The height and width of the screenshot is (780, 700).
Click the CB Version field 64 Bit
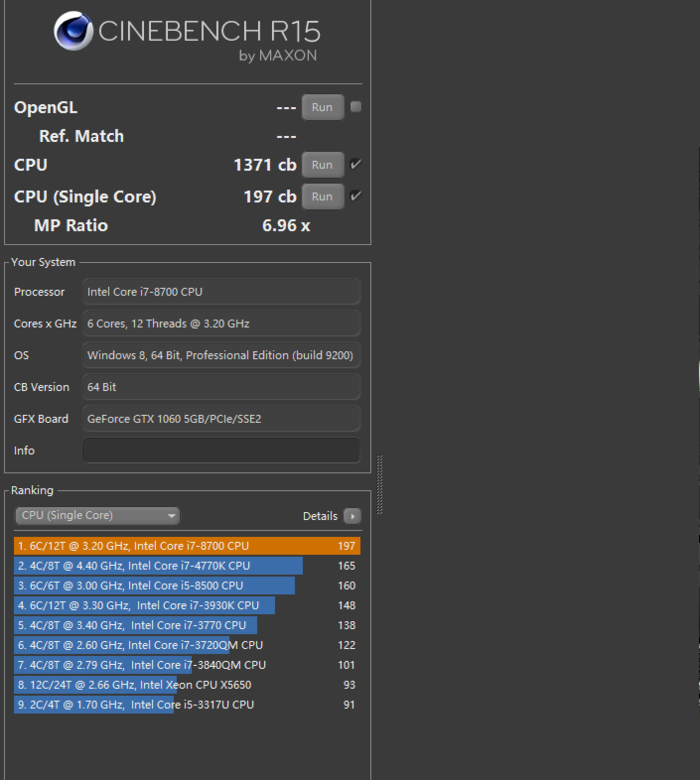(x=221, y=387)
